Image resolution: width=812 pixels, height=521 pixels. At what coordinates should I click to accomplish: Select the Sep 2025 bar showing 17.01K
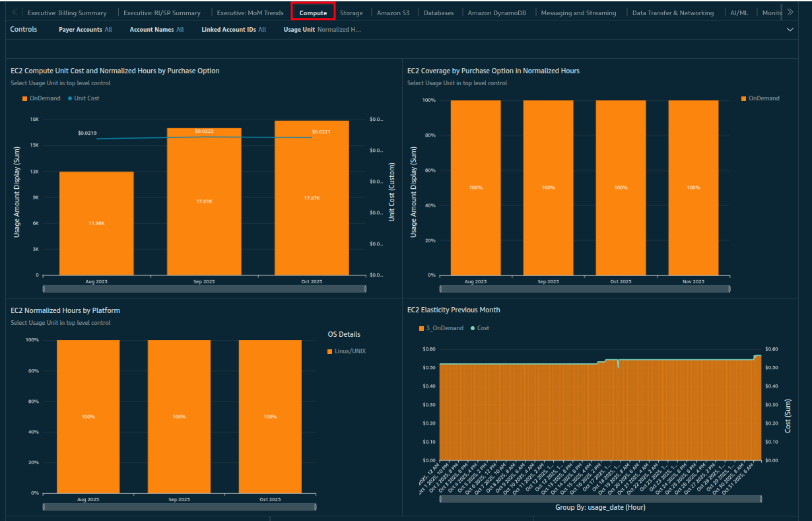(204, 201)
